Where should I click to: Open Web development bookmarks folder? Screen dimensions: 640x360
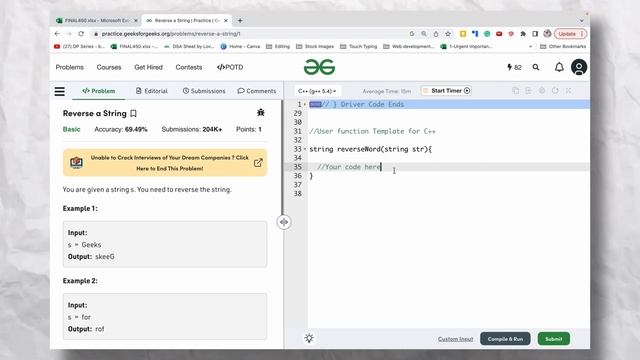coord(409,47)
